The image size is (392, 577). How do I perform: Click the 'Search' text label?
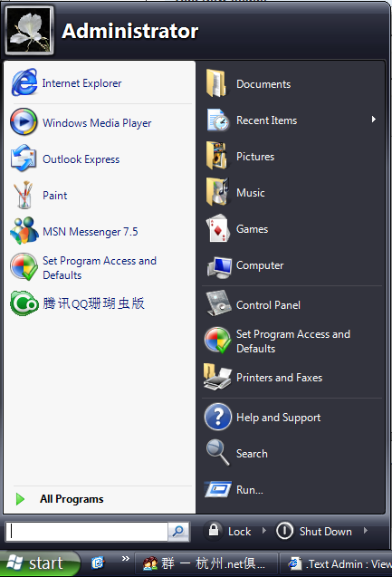(x=252, y=454)
